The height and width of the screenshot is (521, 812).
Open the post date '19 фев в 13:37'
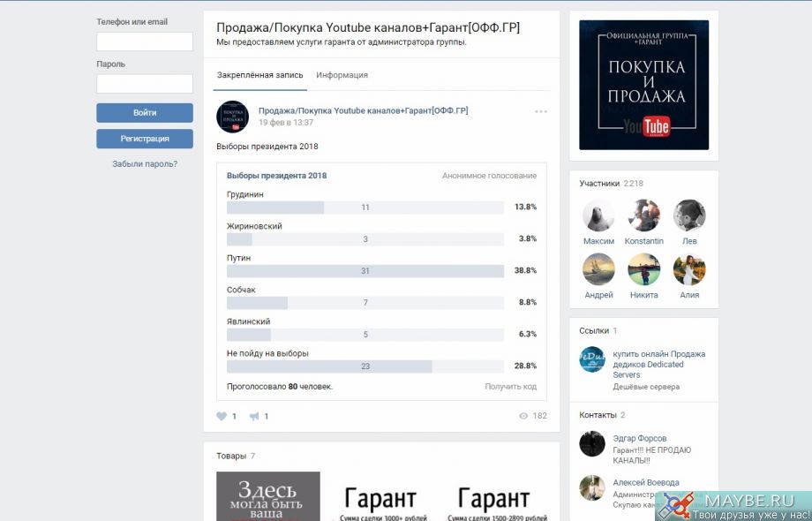[286, 123]
